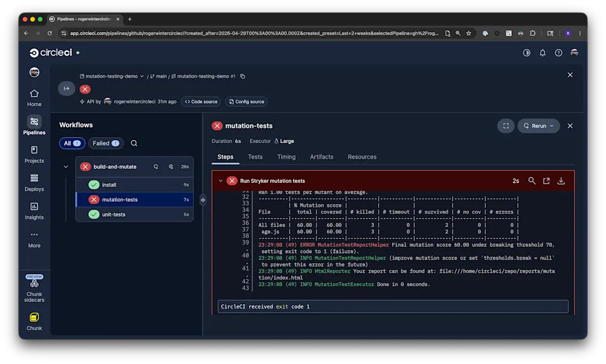The width and height of the screenshot is (606, 364).
Task: Open Config source link
Action: click(x=247, y=101)
